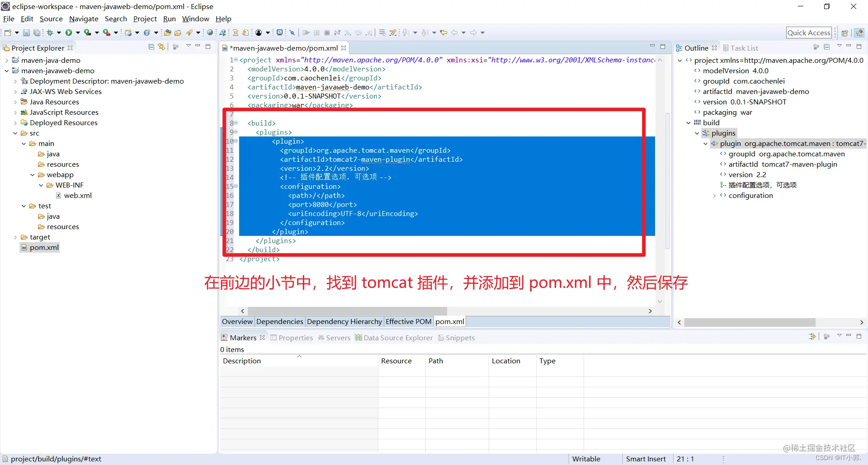Open the File menu
This screenshot has height=465, width=868.
(9, 19)
